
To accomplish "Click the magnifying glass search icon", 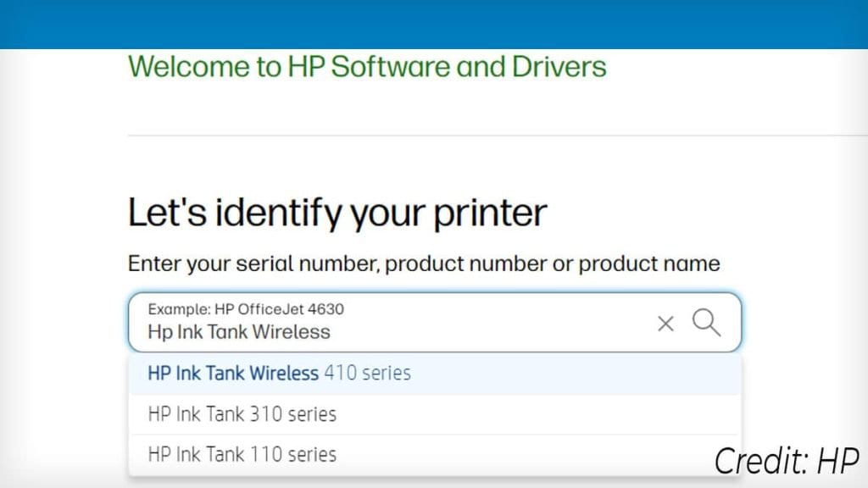I will (x=706, y=323).
